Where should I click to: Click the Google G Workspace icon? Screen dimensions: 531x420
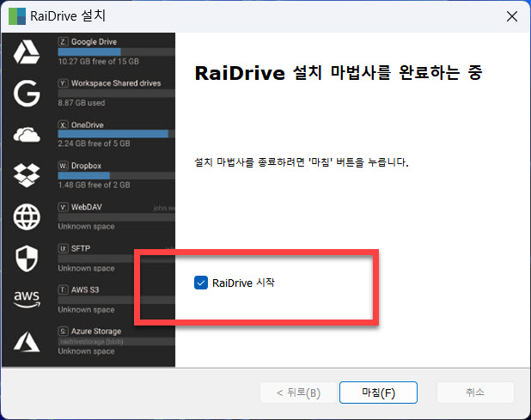click(27, 94)
